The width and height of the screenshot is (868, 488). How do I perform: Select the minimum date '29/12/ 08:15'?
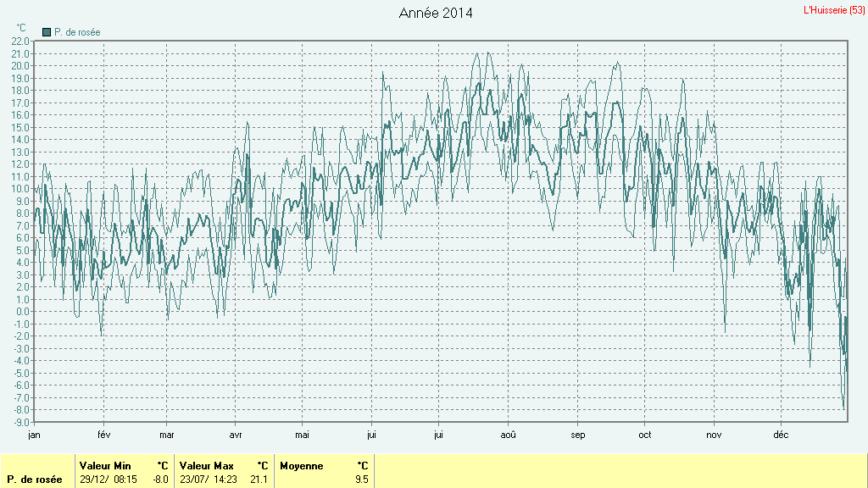coord(108,480)
